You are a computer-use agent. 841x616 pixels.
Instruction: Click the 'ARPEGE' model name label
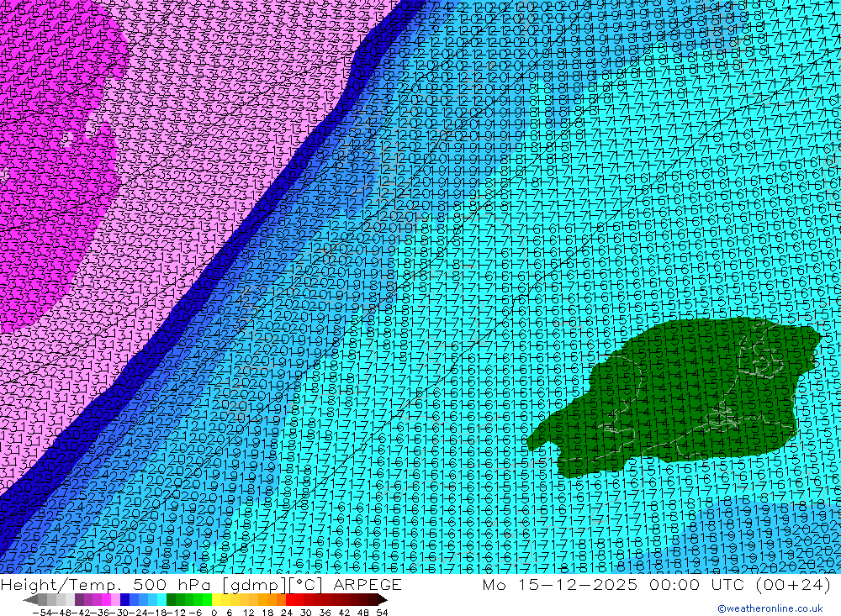pos(368,584)
